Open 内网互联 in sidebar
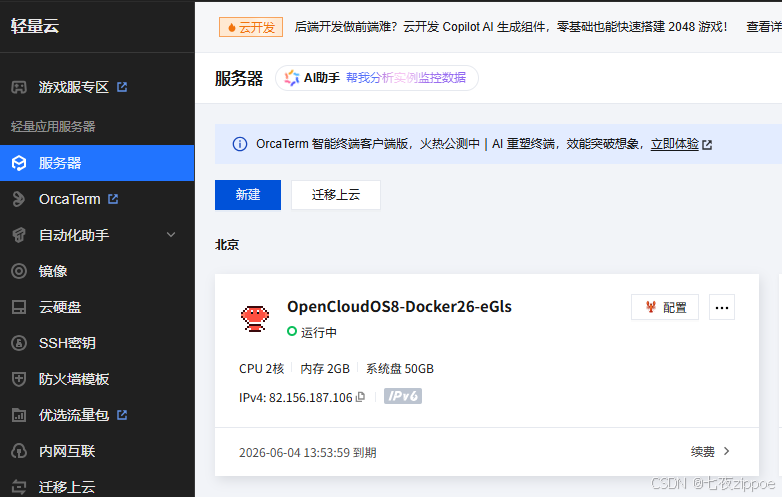Viewport: 782px width, 497px height. pos(67,451)
